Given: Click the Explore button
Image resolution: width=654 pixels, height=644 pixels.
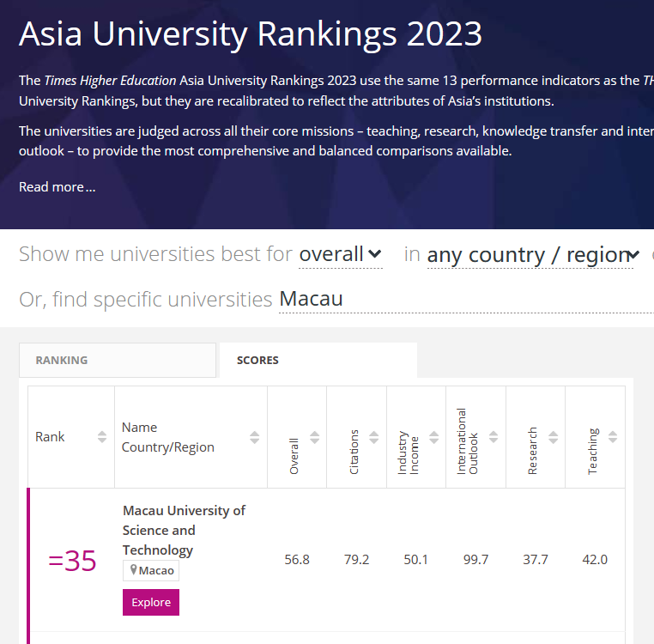Looking at the screenshot, I should click(x=151, y=602).
